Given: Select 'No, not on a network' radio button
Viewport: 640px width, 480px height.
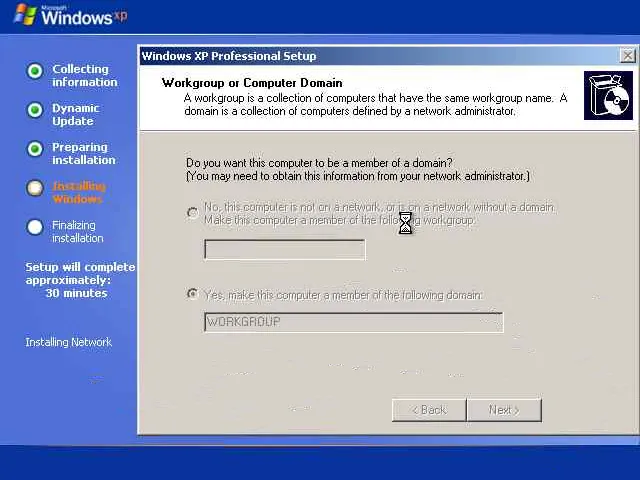Looking at the screenshot, I should coord(192,212).
